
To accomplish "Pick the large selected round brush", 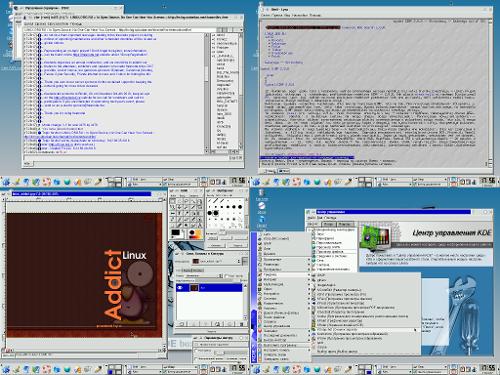I will click(x=216, y=213).
